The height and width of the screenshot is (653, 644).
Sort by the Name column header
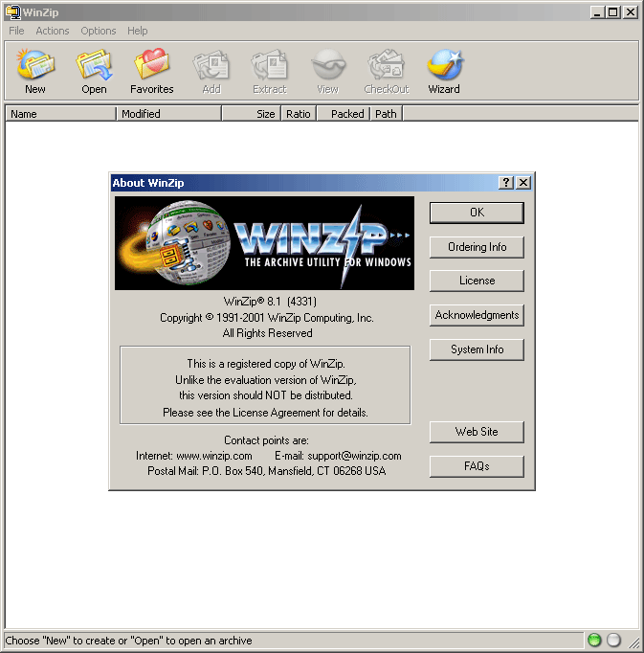pos(61,114)
